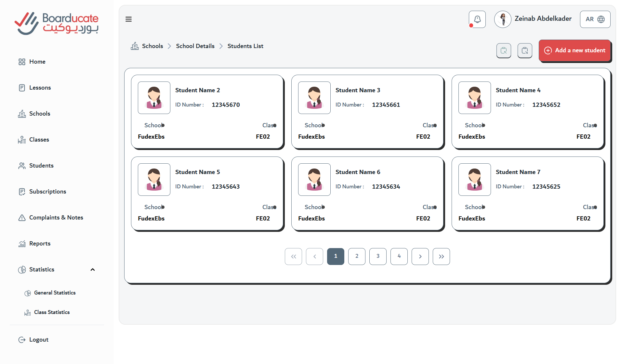Screen dimensions: 621x364
Task: Click the second clipboard icon button
Action: tap(525, 51)
